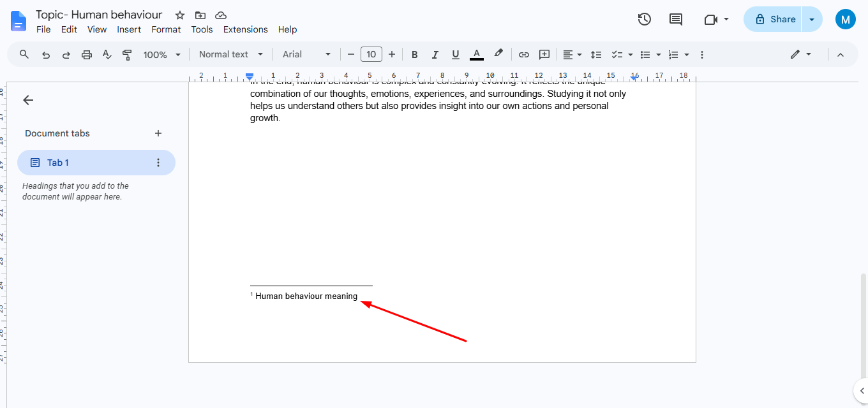Open Share quick actions dropdown arrow

coord(812,19)
